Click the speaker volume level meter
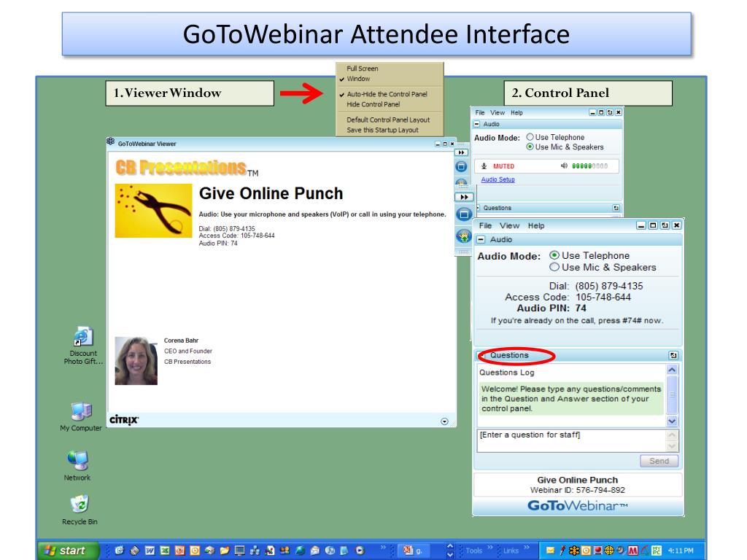747x560 pixels. [x=589, y=166]
